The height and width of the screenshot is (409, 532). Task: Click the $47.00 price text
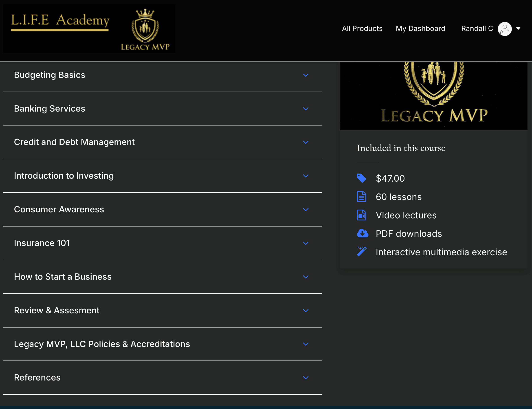[390, 178]
